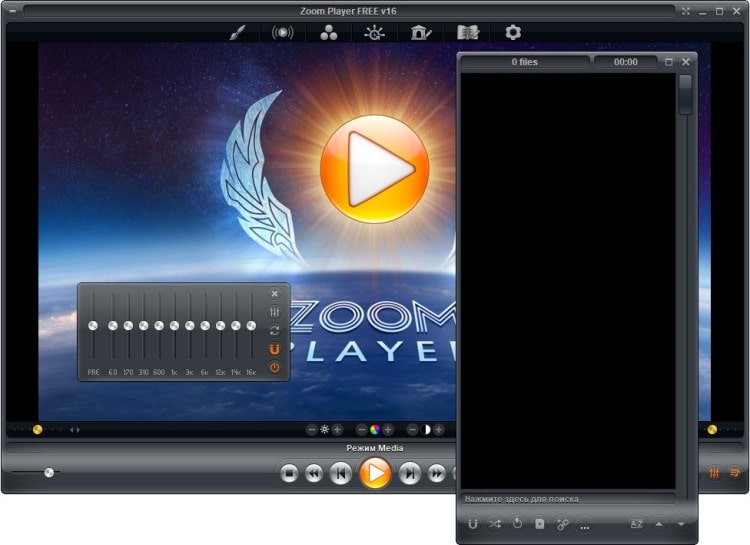Toggle the equalizer power button
The width and height of the screenshot is (750, 545).
(x=275, y=367)
